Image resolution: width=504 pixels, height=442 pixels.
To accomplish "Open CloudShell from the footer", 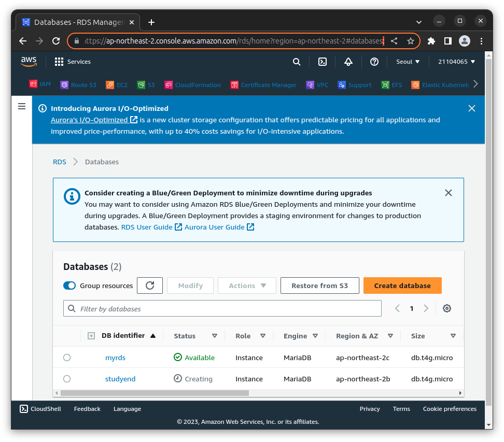I will 40,409.
